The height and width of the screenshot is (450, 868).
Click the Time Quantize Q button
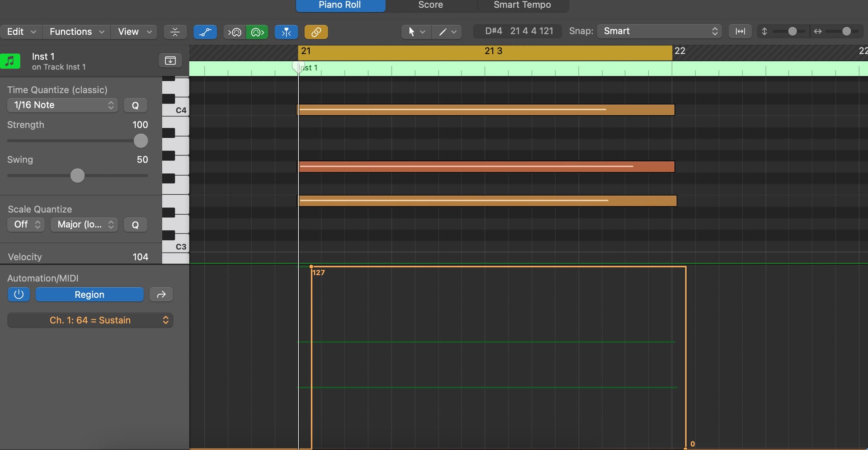pos(135,105)
